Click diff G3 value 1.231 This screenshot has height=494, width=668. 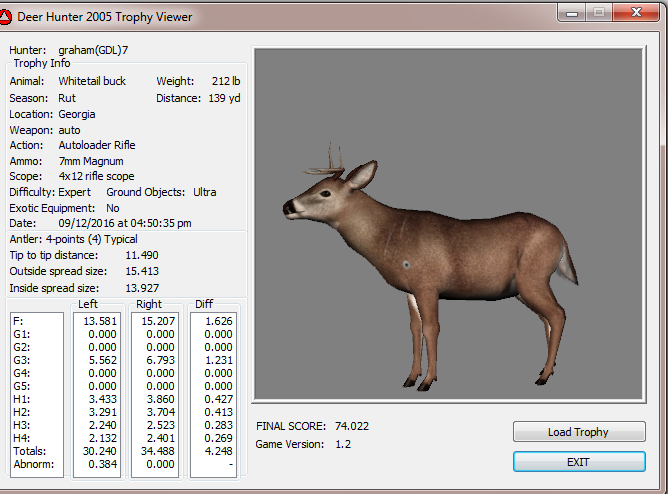pos(219,360)
